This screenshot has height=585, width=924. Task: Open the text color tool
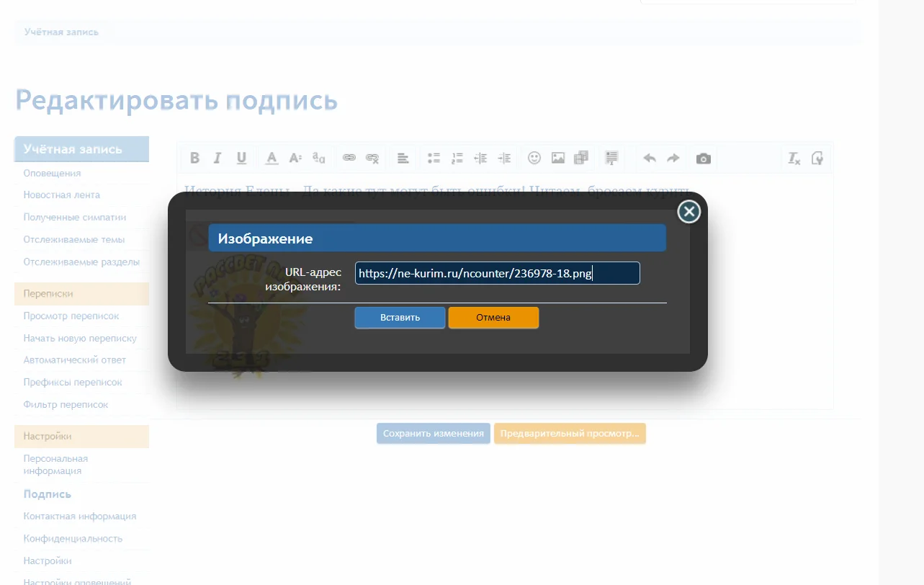[271, 158]
